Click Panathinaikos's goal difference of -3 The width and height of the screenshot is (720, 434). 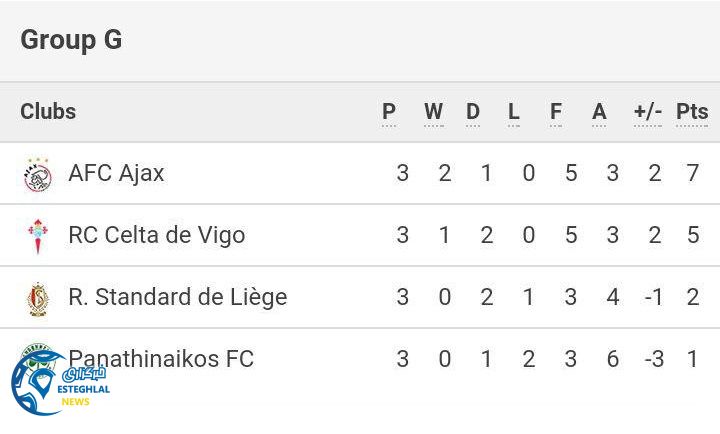click(x=653, y=359)
